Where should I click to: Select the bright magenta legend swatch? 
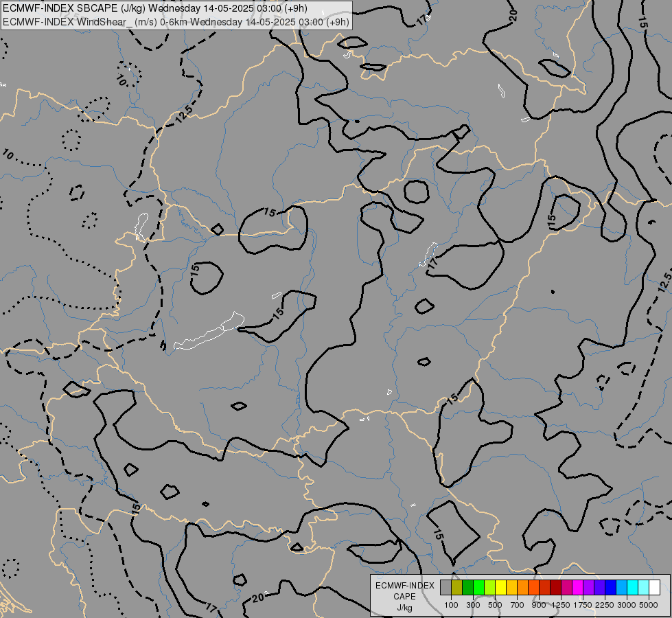(x=578, y=587)
